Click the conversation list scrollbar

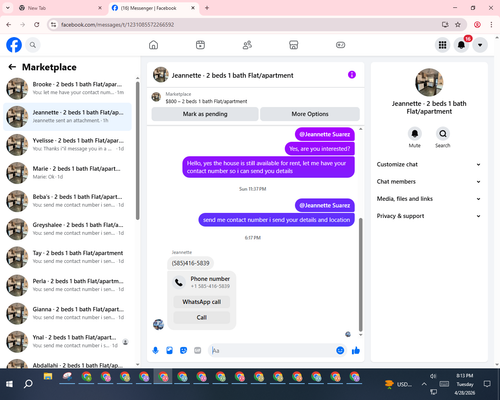138,151
